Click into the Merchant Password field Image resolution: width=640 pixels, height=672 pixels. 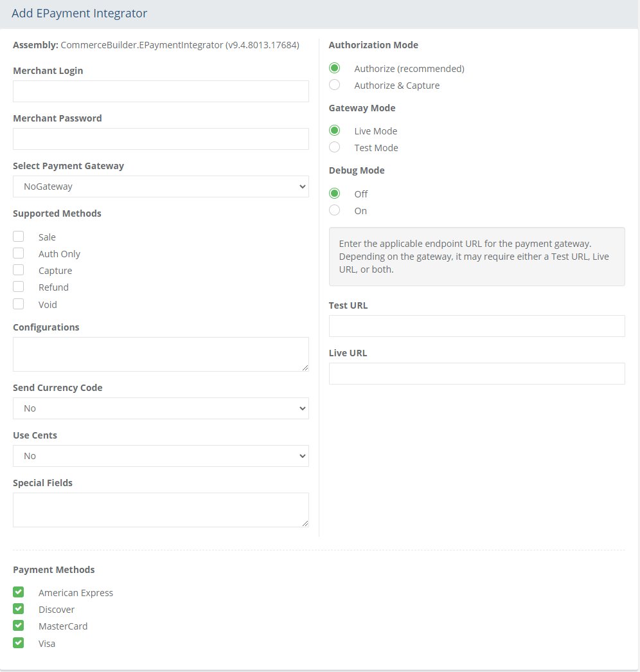point(161,139)
